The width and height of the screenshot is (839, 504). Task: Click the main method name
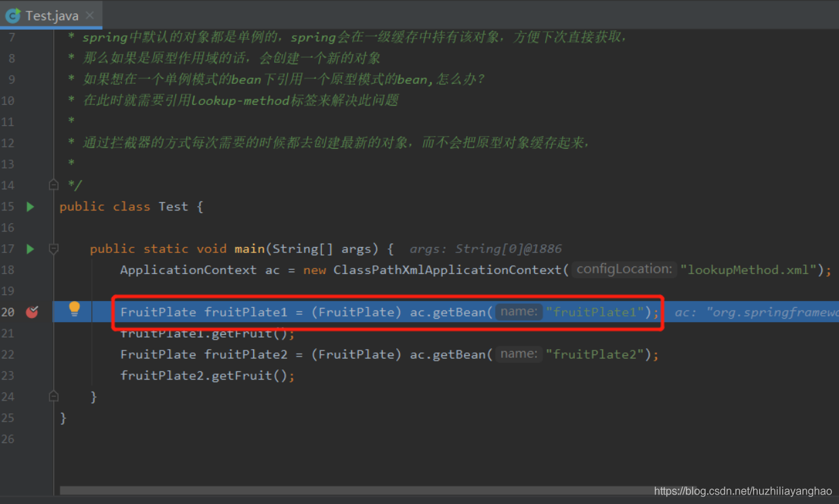250,249
